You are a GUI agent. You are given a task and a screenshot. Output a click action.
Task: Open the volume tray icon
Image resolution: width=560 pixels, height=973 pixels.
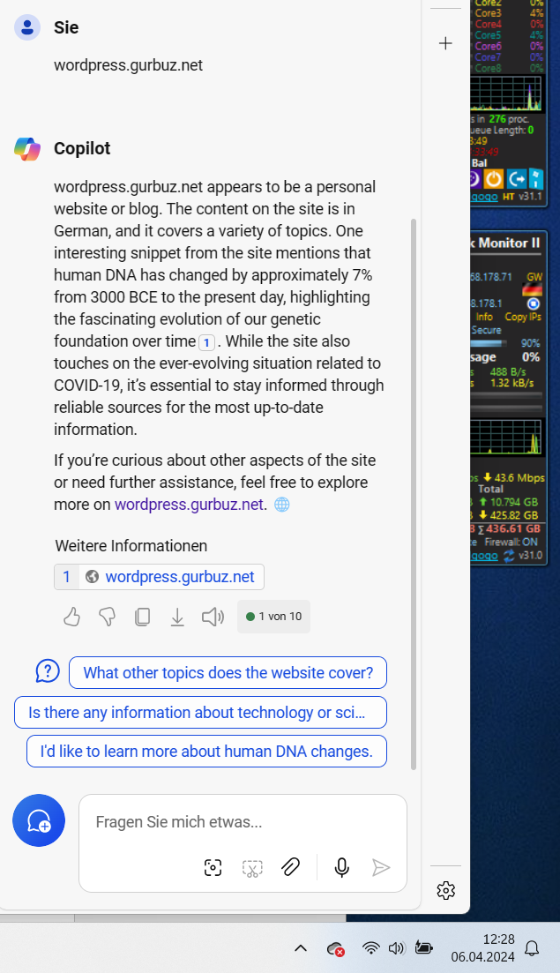pos(396,948)
